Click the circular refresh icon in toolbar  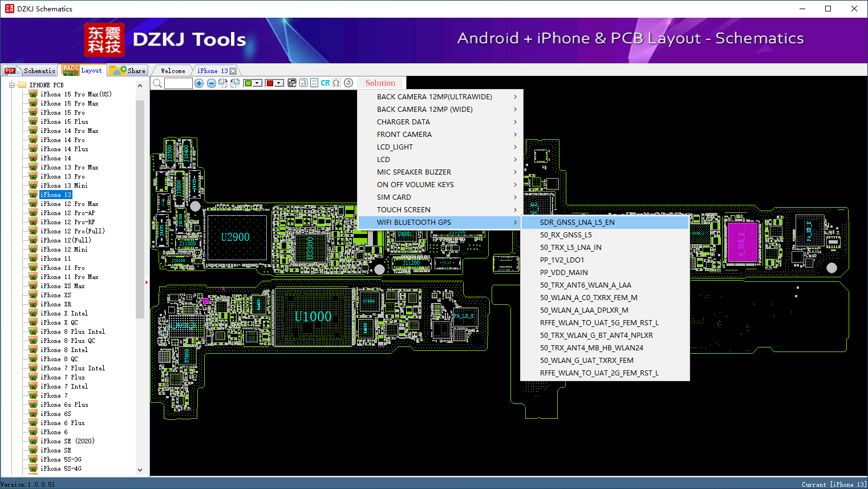348,83
